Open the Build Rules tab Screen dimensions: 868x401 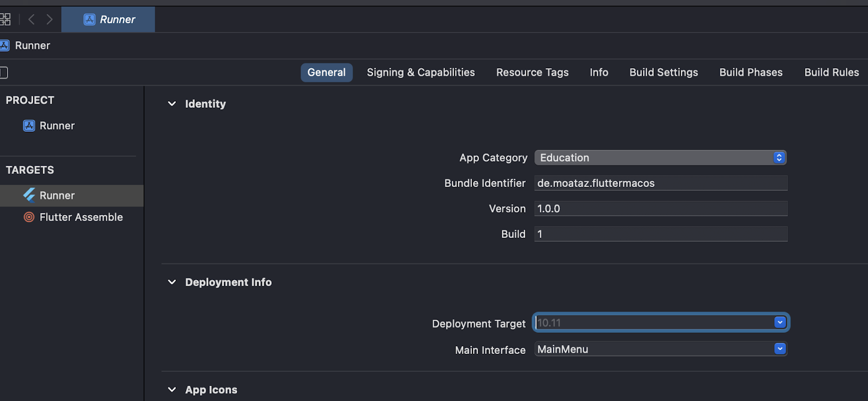click(x=832, y=73)
